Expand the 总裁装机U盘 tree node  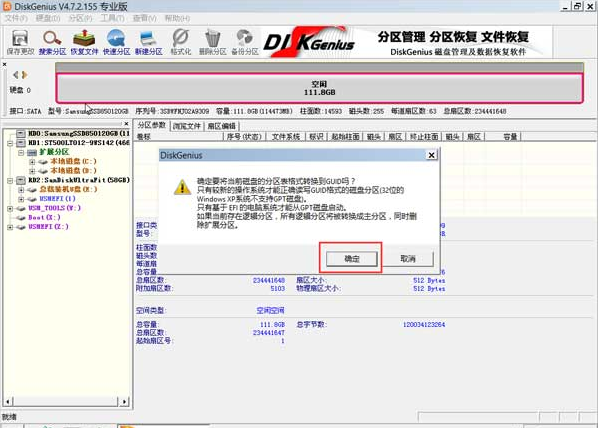click(x=21, y=190)
